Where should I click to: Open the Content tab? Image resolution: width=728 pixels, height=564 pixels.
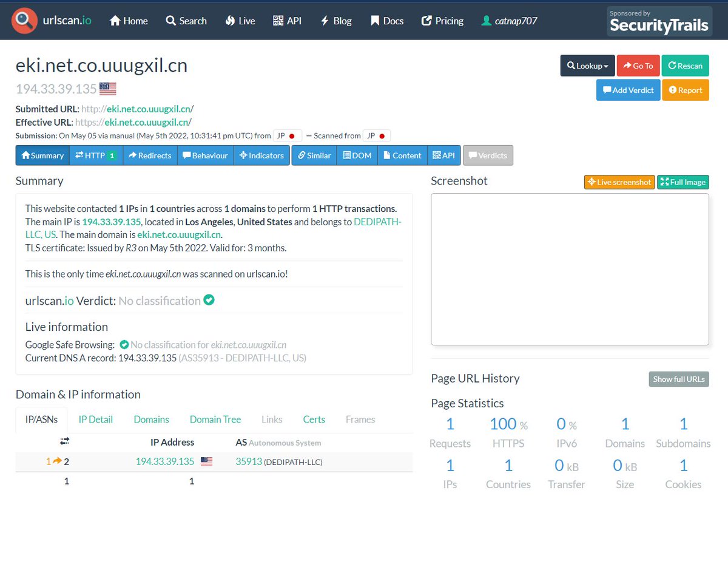pos(402,155)
